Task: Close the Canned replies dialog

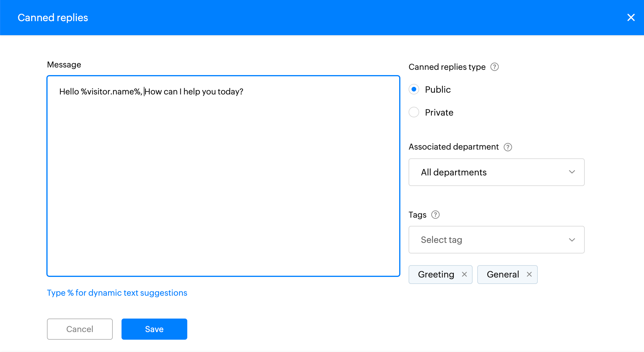Action: (631, 18)
